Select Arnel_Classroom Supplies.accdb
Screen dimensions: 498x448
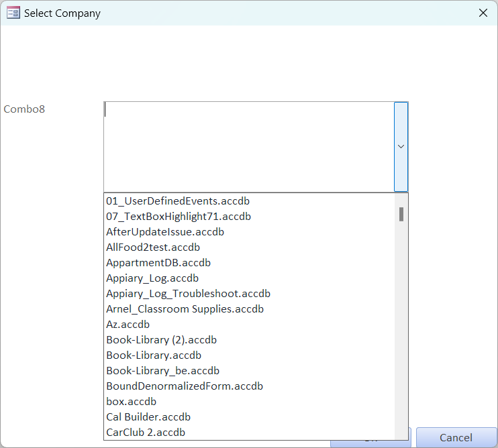tap(185, 309)
